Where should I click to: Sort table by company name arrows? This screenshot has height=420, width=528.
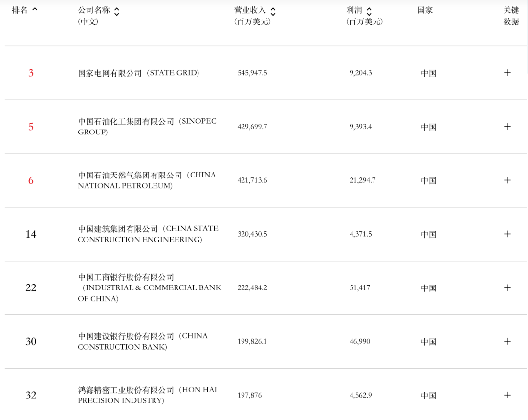(x=116, y=11)
